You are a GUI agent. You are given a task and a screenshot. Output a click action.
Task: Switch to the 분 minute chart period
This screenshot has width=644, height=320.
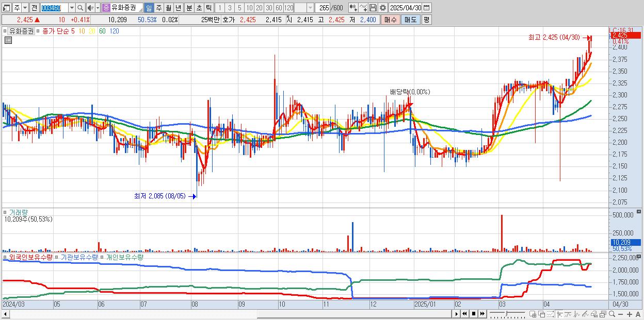click(189, 8)
